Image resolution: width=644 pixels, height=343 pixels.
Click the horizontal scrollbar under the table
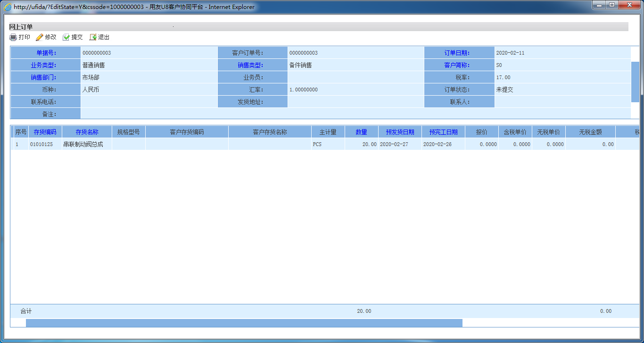244,323
